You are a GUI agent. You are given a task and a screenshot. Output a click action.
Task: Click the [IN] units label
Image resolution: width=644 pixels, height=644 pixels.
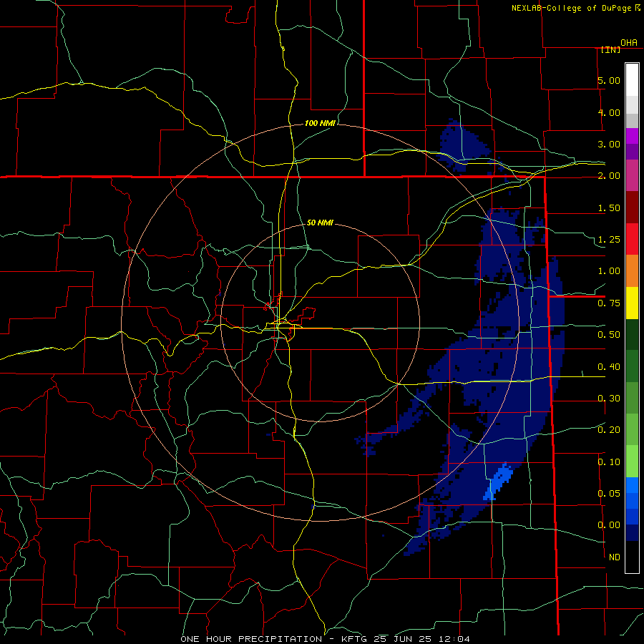(610, 49)
